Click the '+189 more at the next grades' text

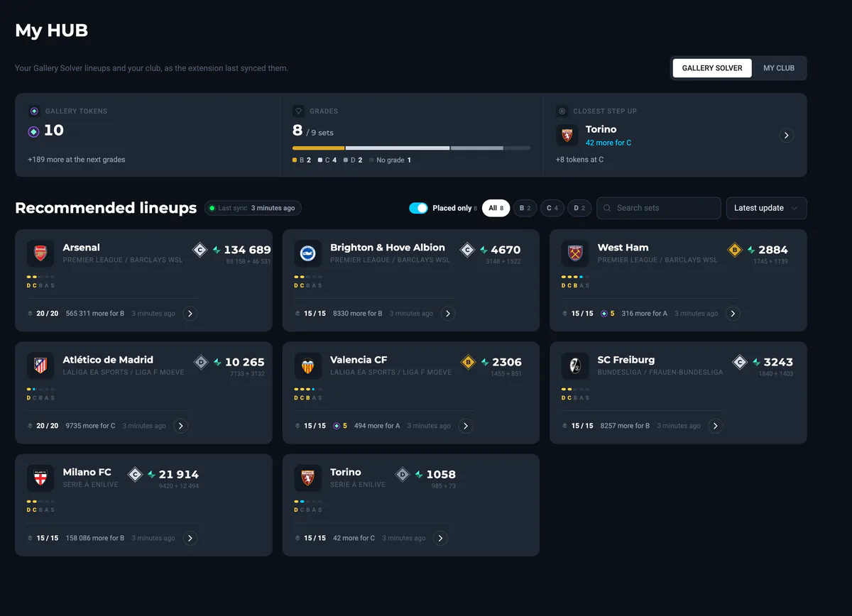pos(77,160)
